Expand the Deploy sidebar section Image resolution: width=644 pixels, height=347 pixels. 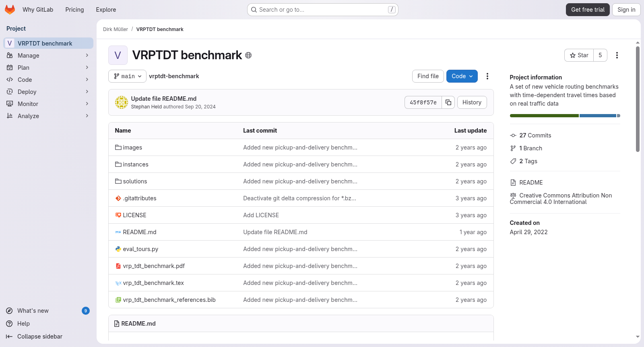(x=48, y=92)
